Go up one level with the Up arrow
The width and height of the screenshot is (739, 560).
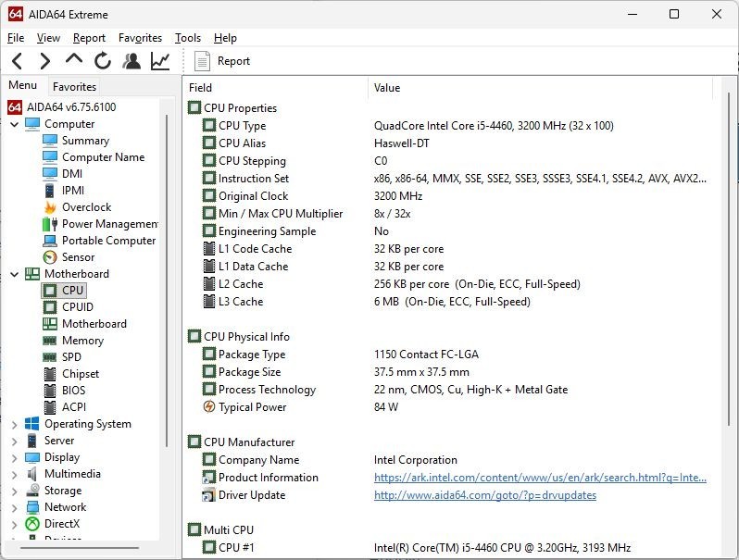tap(74, 59)
